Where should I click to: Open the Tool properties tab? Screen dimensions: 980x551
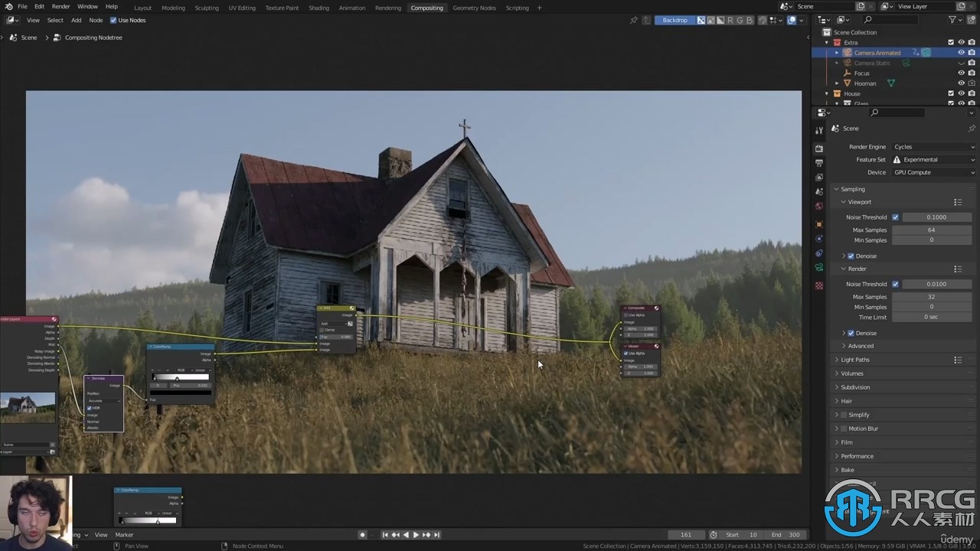pos(819,130)
